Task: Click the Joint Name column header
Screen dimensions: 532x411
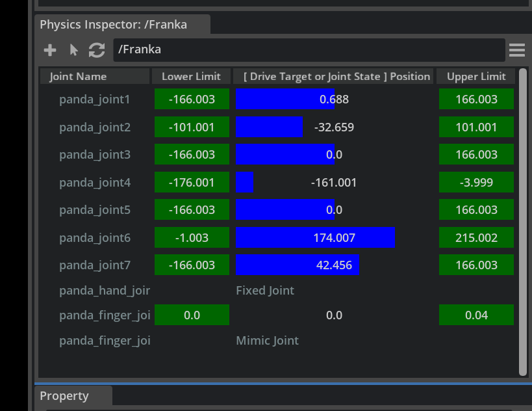Action: pyautogui.click(x=95, y=77)
